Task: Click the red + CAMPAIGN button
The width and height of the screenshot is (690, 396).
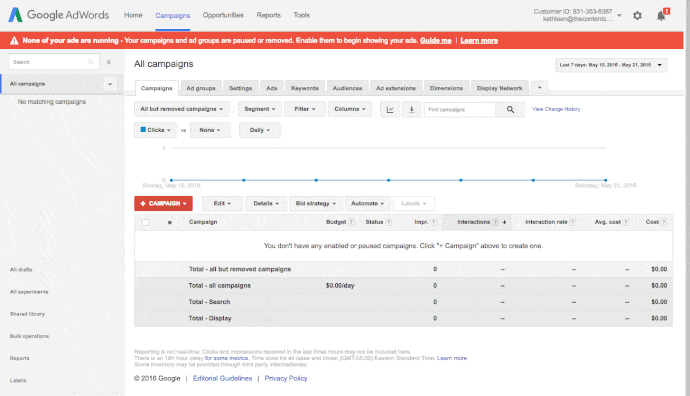Action: point(163,203)
